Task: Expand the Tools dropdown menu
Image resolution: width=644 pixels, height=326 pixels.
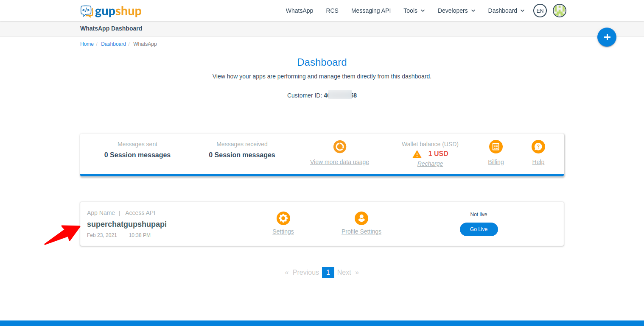Action: click(x=414, y=11)
